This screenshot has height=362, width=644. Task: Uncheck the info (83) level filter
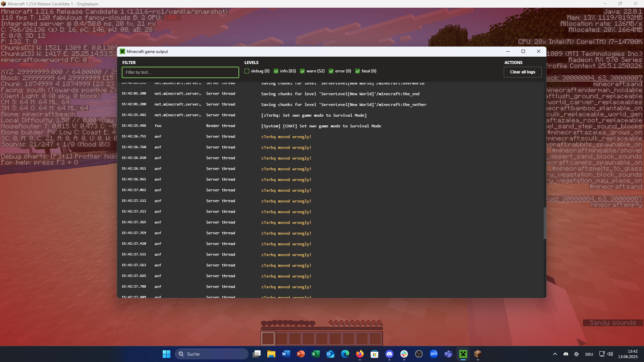(x=276, y=71)
